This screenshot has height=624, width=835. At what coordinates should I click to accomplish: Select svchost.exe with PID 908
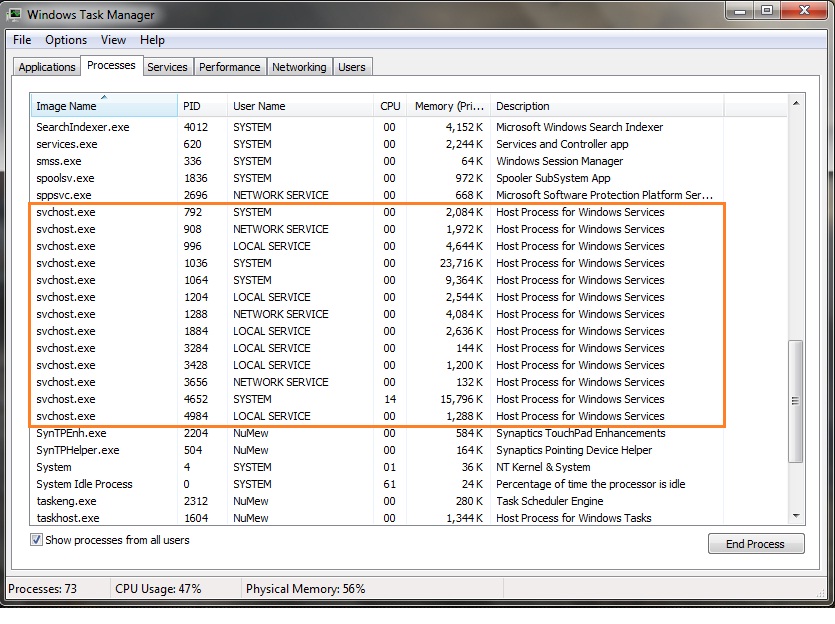click(377, 229)
